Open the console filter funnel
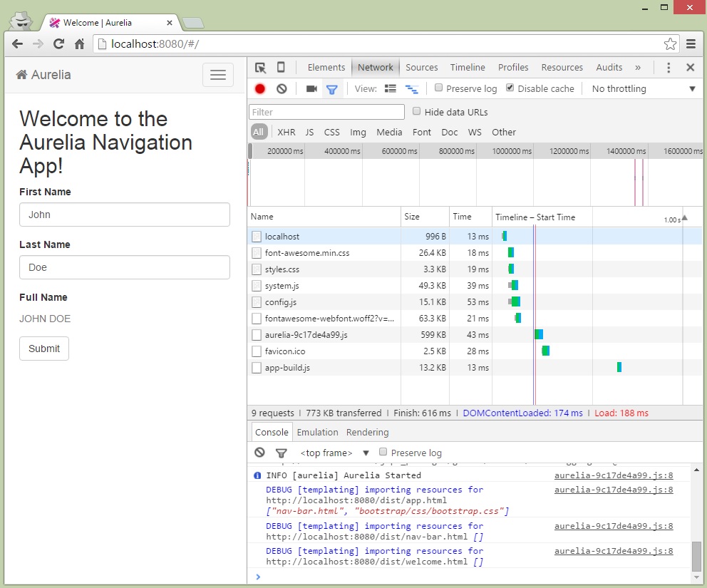This screenshot has width=707, height=588. [282, 453]
